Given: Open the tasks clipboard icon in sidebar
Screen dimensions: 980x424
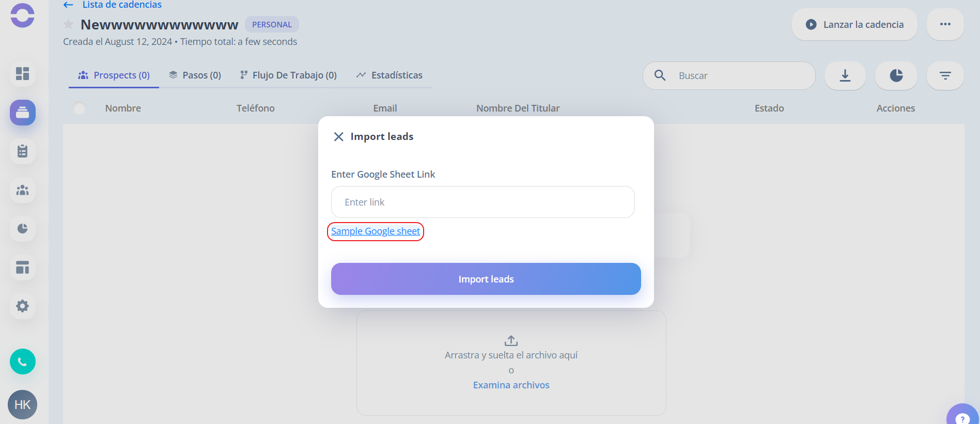Looking at the screenshot, I should [22, 151].
